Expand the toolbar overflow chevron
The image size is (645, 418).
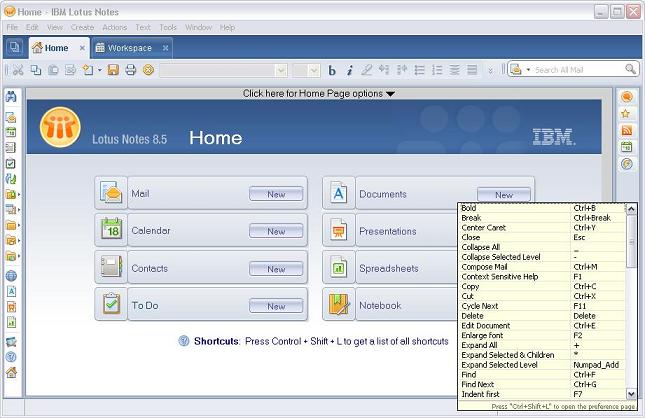pyautogui.click(x=490, y=71)
